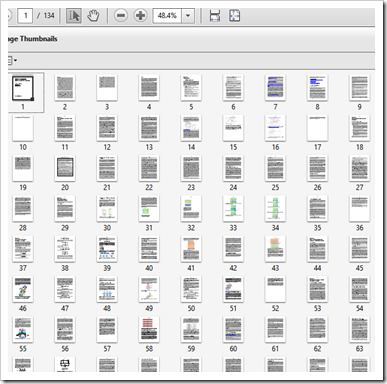
Task: Click the fit full page icon
Action: pos(235,16)
